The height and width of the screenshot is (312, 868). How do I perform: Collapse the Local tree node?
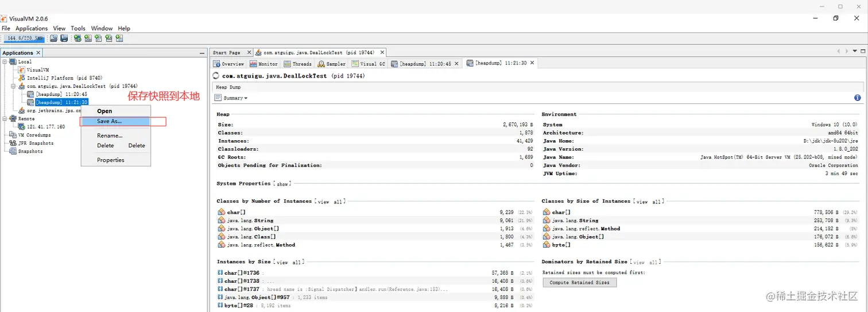point(5,61)
